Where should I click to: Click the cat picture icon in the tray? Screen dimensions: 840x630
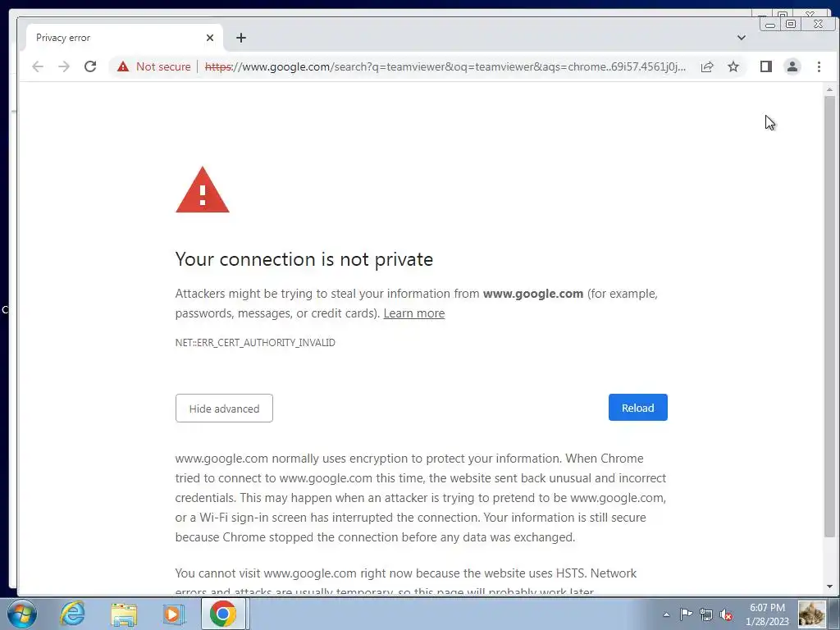(812, 614)
